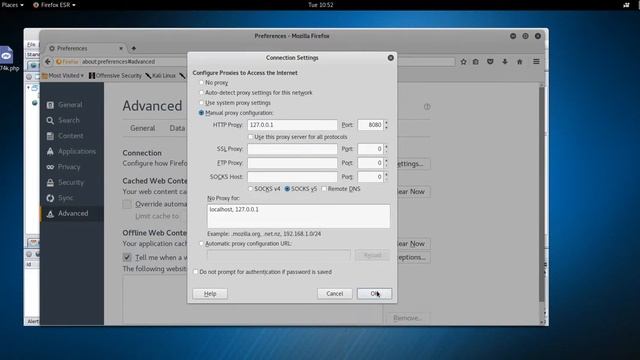
Task: Switch to the General tab under Advanced
Action: [x=142, y=128]
